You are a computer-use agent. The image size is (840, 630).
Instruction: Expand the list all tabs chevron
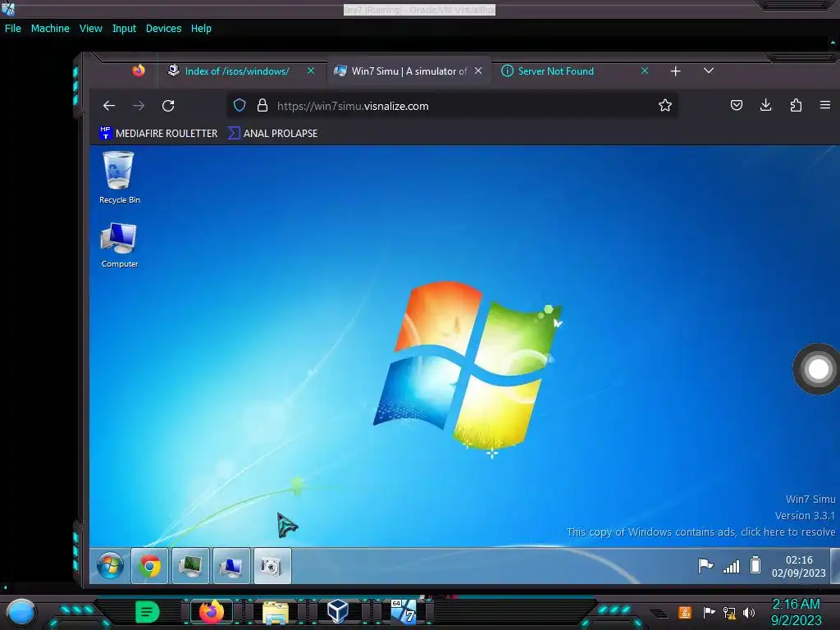[x=708, y=71]
